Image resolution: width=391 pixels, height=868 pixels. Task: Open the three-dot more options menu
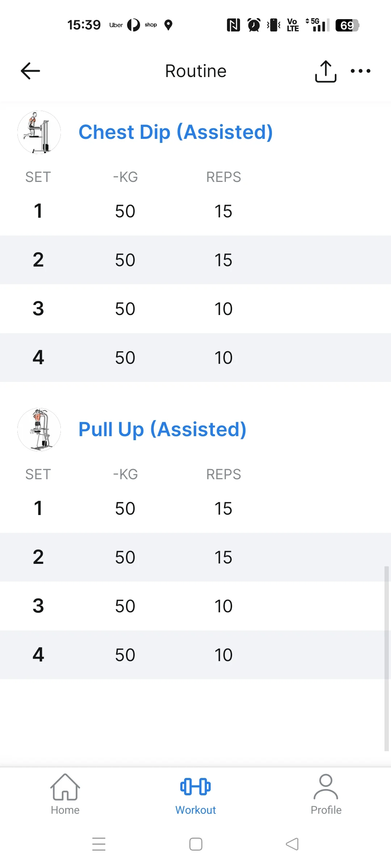pos(361,71)
